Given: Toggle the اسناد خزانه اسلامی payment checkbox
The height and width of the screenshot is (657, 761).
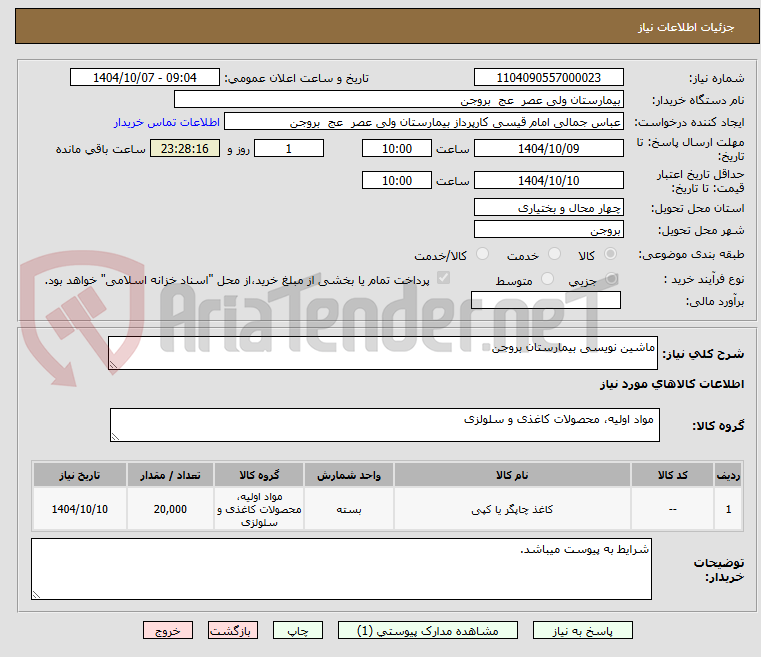Looking at the screenshot, I should click(444, 278).
